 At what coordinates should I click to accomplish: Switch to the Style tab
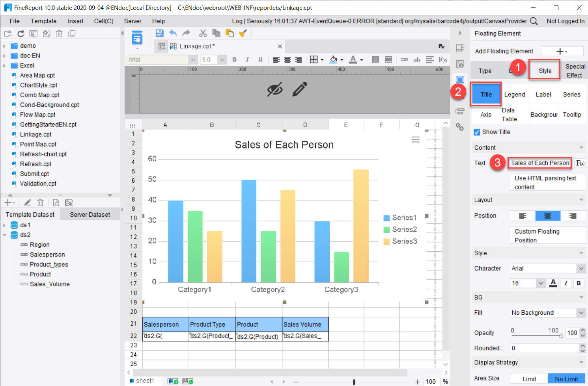coord(545,71)
